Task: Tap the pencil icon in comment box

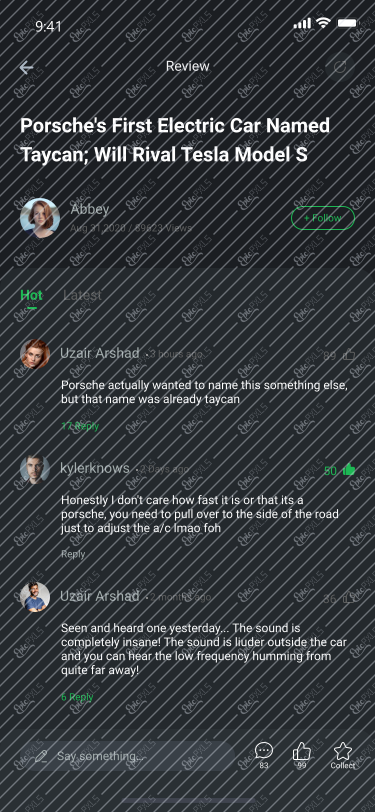Action: tap(41, 756)
